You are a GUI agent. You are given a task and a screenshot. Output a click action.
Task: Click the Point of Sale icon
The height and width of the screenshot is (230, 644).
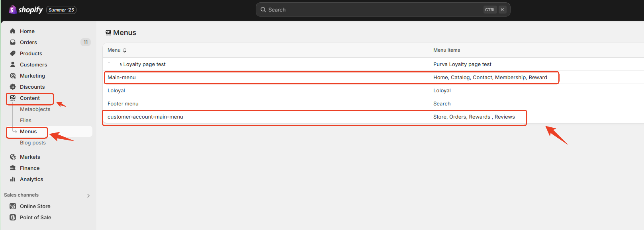(13, 217)
